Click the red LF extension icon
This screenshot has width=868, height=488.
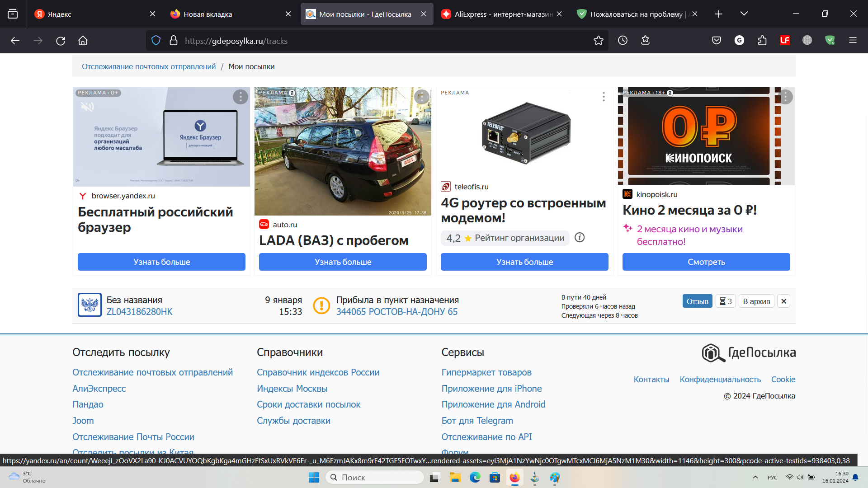point(785,41)
